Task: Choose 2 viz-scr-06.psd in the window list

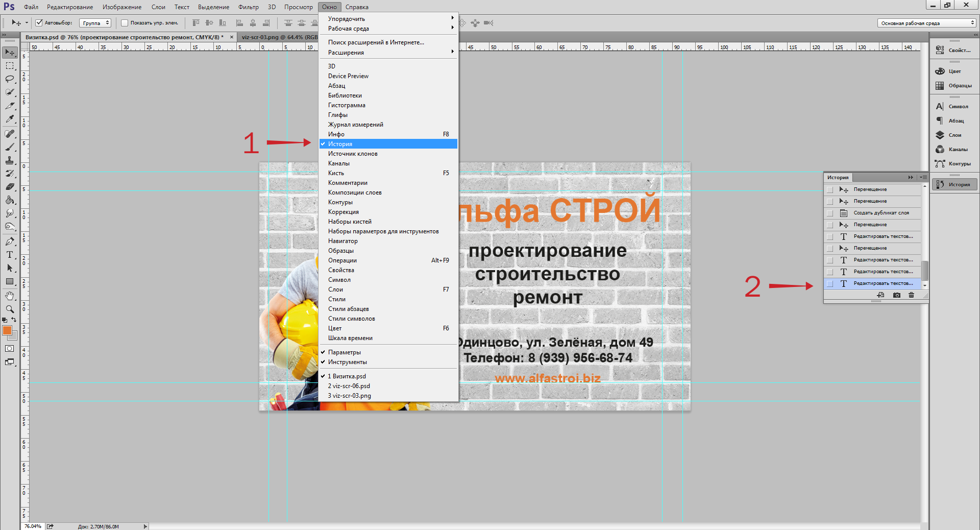Action: 388,386
